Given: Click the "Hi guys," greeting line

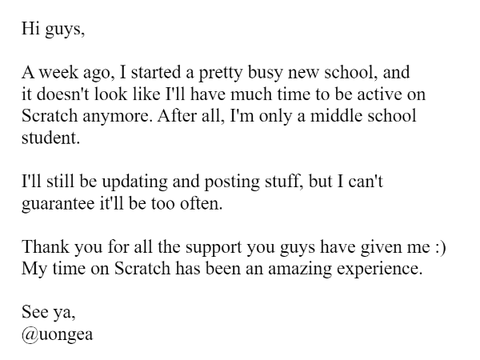Looking at the screenshot, I should pos(53,29).
